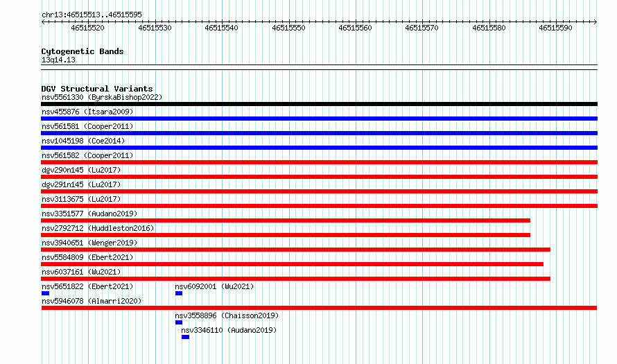The image size is (617, 364).
Task: Select the red dgv291n145 bar
Action: pos(319,191)
